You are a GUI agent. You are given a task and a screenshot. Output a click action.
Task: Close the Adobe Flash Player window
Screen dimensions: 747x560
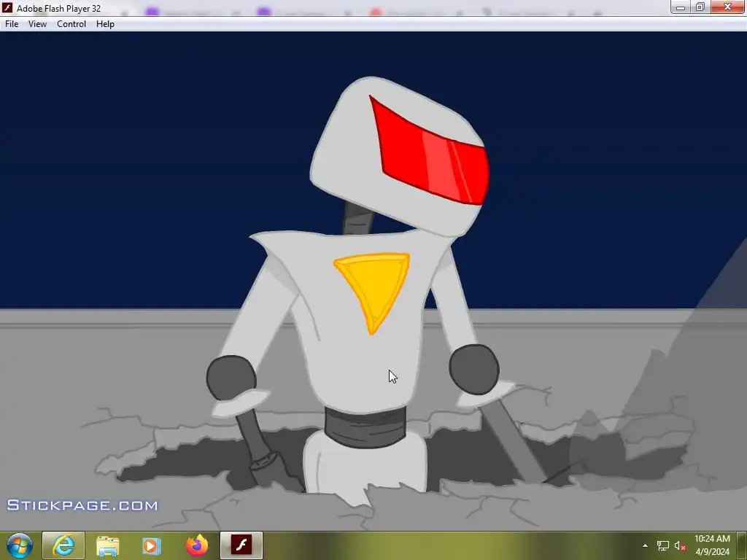pyautogui.click(x=727, y=7)
